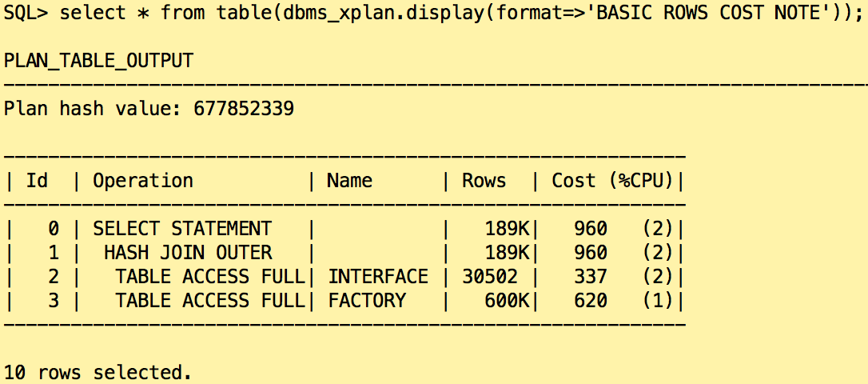Click Id 2 in the plan table
The image size is (868, 384).
(54, 277)
